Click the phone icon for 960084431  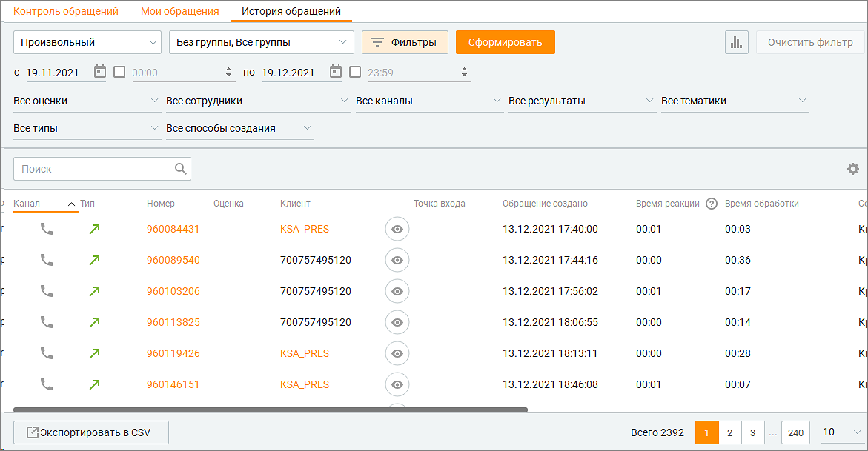click(x=47, y=229)
